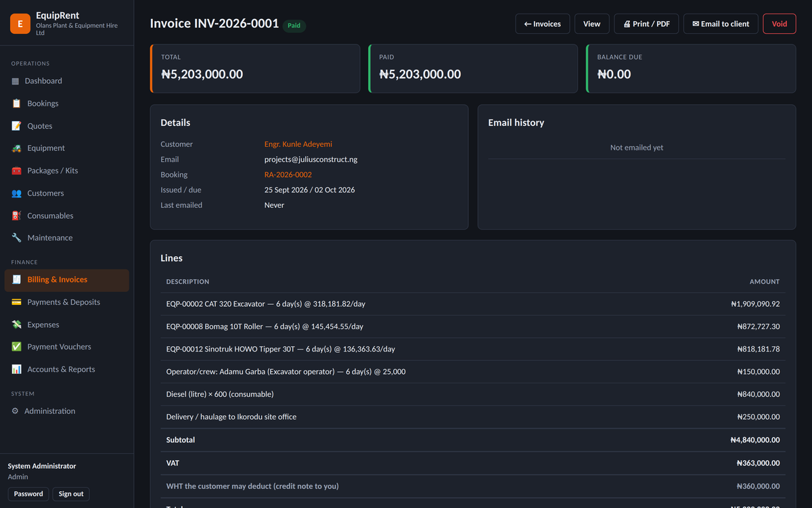Open Dashboard from the sidebar

tap(66, 81)
